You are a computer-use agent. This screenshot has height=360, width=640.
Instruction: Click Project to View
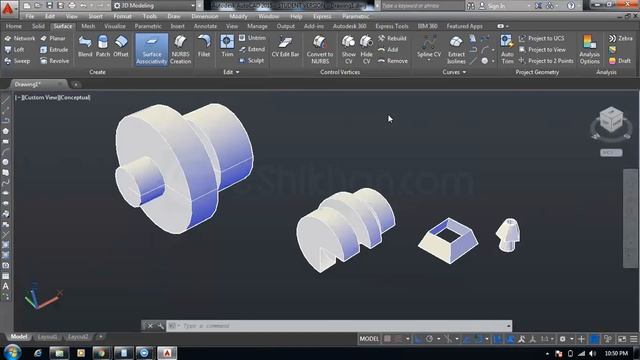(x=542, y=49)
